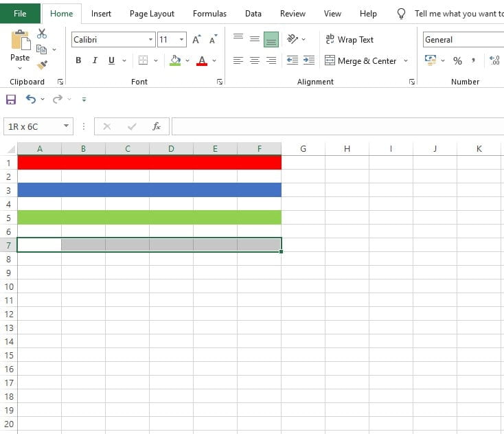Undo the last action

[x=31, y=99]
